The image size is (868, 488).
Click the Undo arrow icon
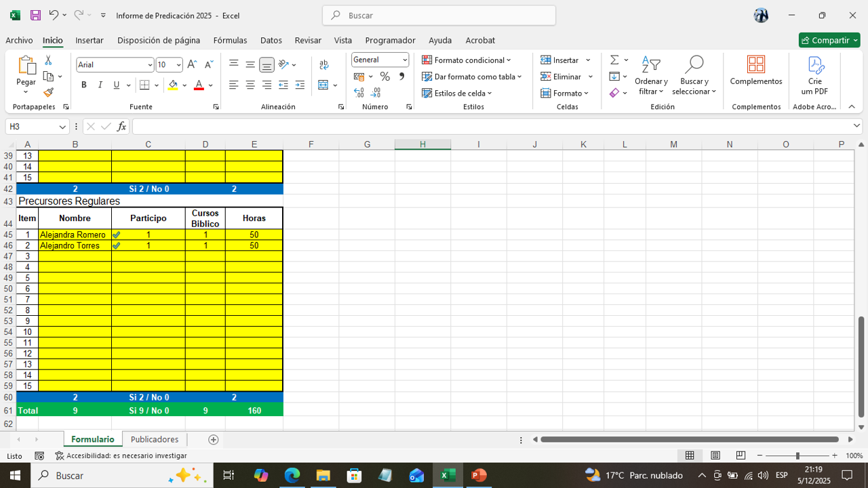54,15
